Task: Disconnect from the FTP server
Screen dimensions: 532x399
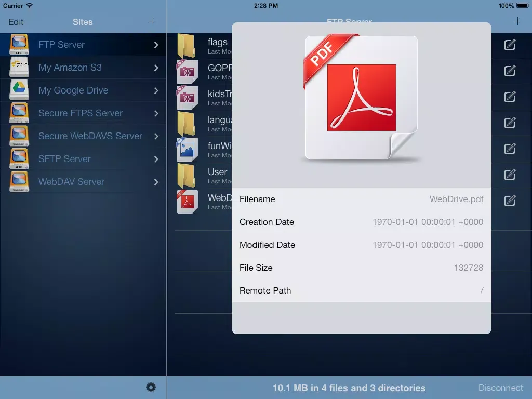Action: point(501,388)
